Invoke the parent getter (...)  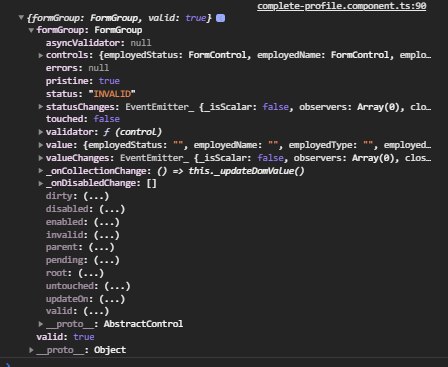101,247
